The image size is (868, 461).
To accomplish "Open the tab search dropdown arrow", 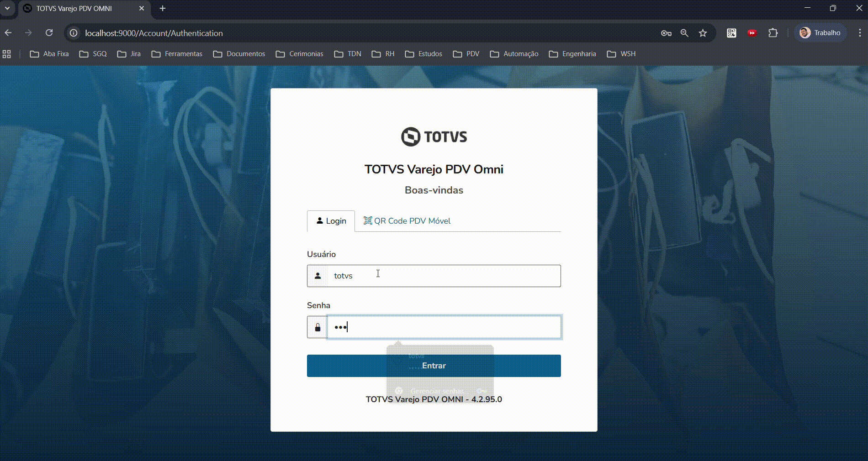I will click(7, 8).
